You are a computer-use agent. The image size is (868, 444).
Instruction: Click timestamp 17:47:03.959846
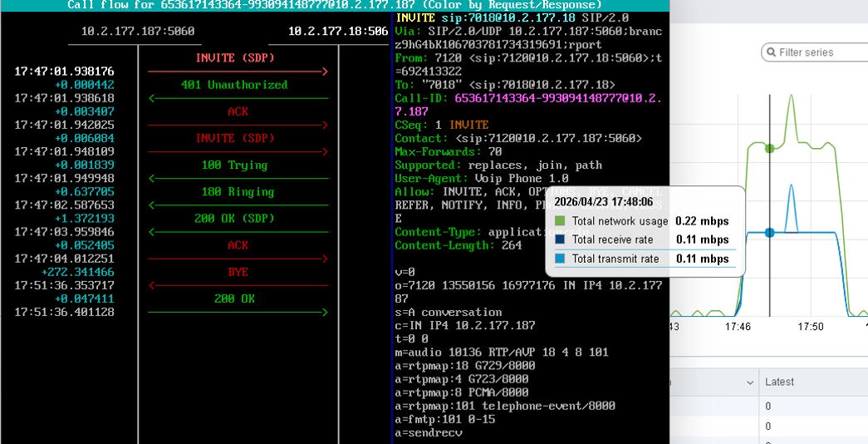click(x=64, y=232)
